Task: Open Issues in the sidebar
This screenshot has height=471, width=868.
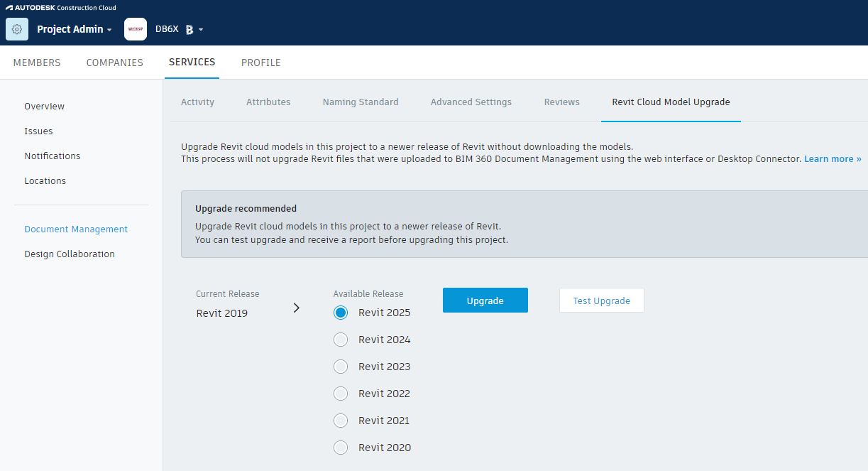Action: click(38, 131)
